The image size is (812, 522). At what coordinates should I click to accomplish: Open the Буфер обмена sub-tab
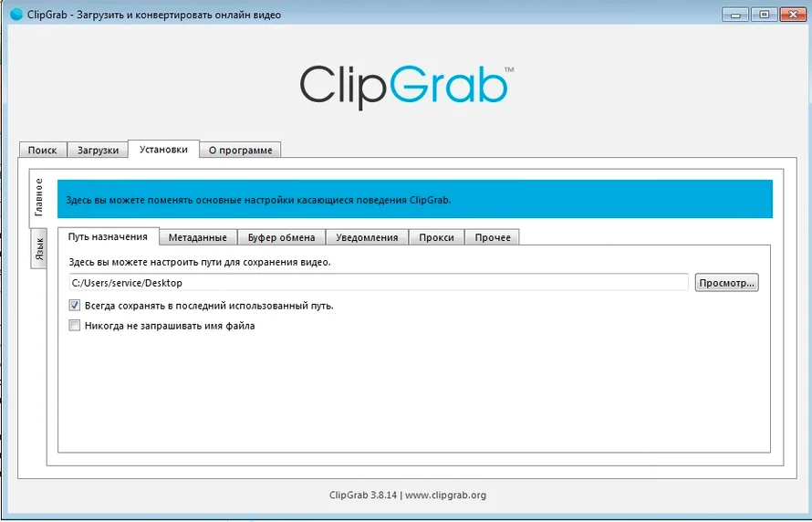[x=281, y=237]
